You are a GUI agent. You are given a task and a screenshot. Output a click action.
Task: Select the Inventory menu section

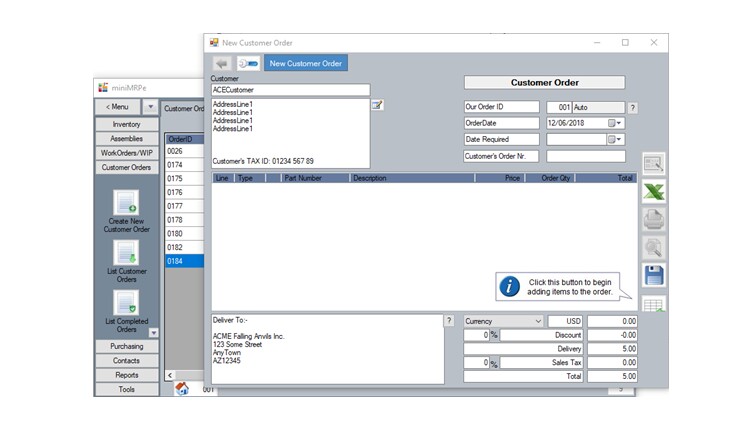point(127,124)
